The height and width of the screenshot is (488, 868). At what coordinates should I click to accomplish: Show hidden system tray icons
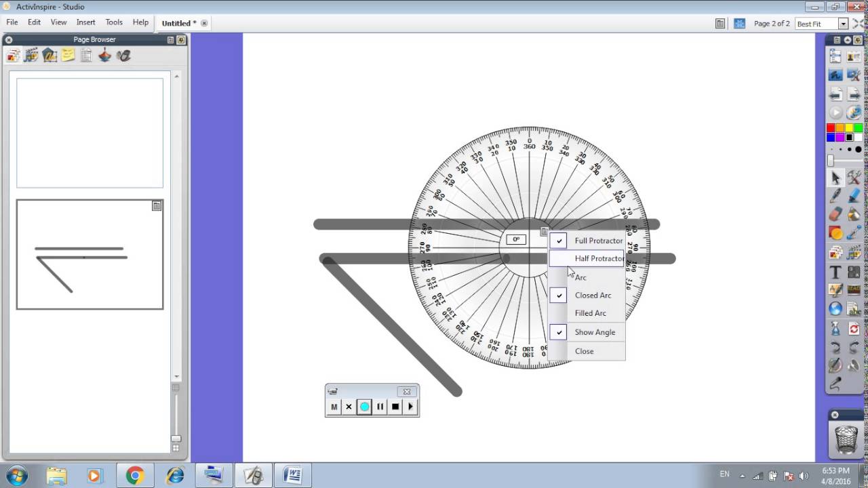tap(742, 476)
